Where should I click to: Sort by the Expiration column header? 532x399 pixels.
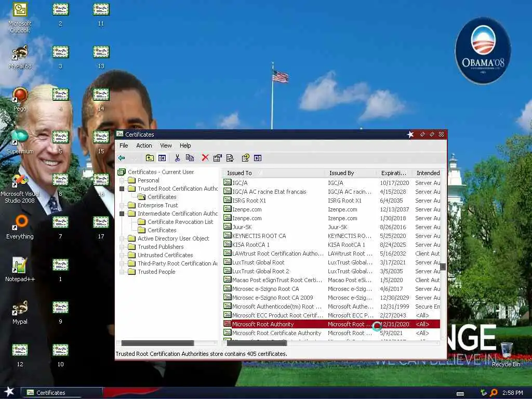[x=394, y=173]
